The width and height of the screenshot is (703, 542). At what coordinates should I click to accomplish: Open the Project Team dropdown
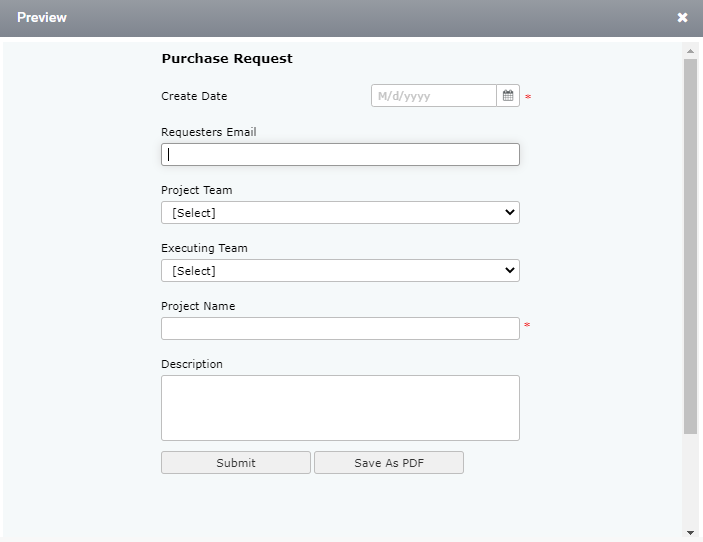point(340,212)
